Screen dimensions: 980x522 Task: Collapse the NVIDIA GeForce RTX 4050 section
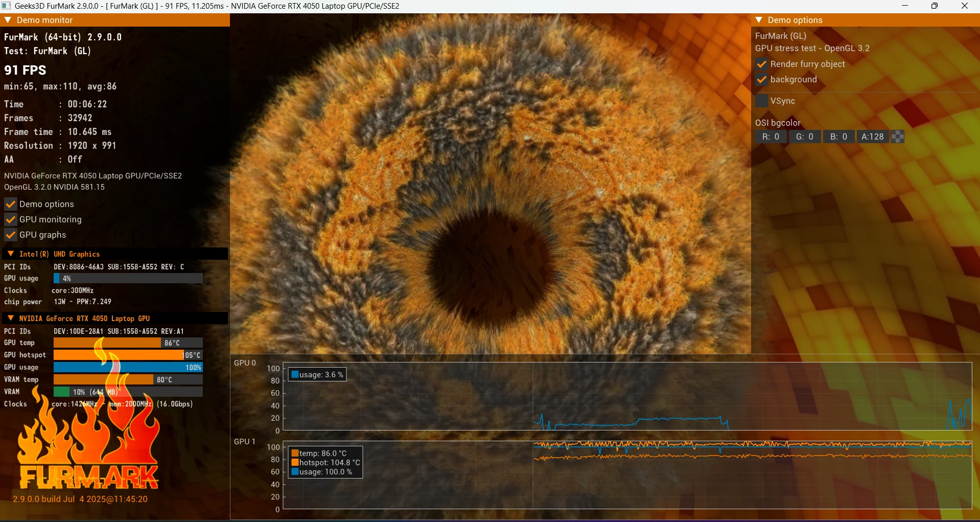(x=11, y=319)
